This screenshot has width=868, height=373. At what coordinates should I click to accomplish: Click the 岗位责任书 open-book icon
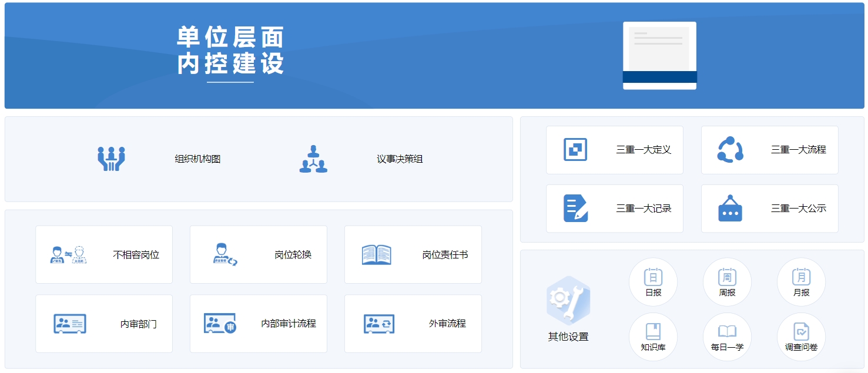point(377,254)
